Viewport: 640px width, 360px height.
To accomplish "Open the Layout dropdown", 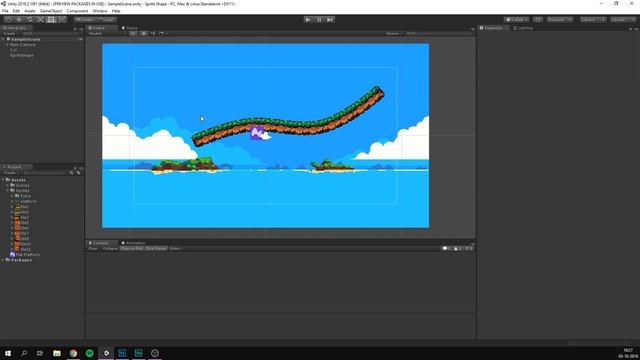I will click(x=623, y=20).
